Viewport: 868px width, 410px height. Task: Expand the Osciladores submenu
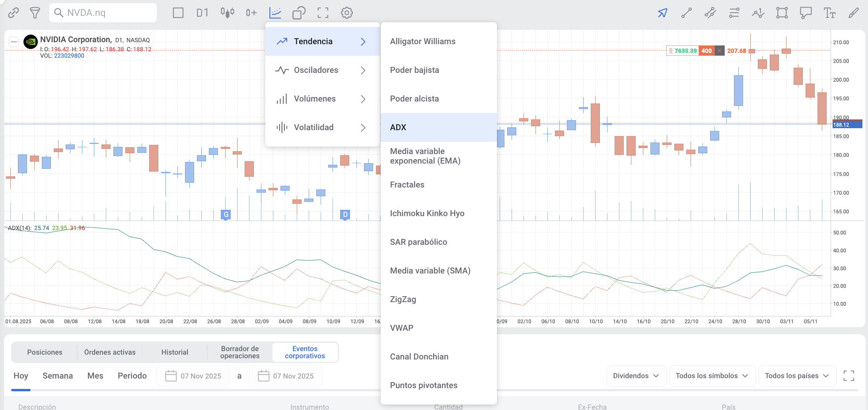point(322,70)
